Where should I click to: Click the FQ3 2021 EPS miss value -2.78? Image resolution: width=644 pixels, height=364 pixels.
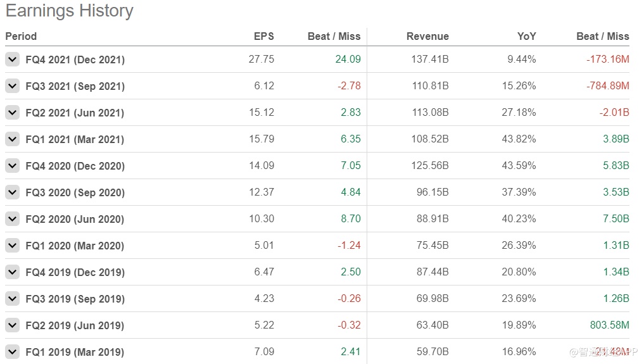tap(348, 86)
